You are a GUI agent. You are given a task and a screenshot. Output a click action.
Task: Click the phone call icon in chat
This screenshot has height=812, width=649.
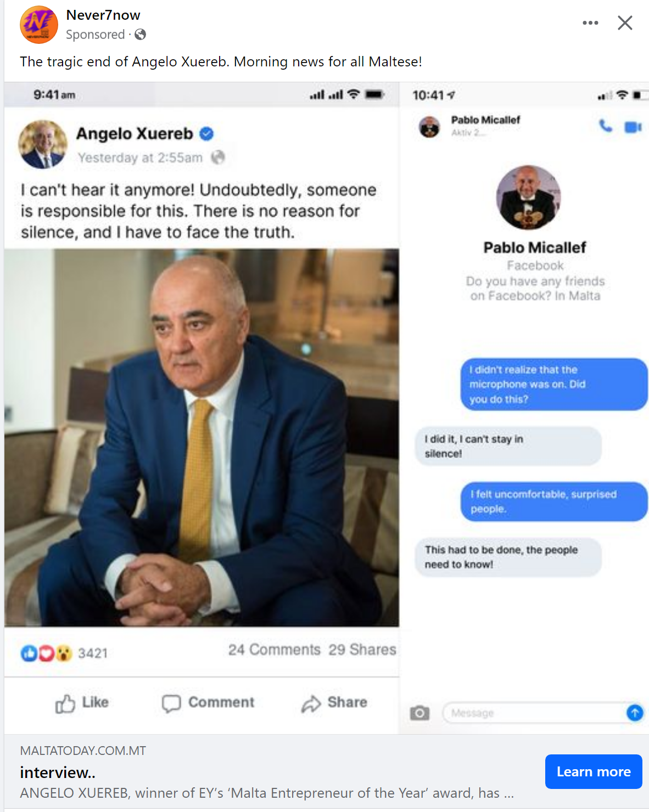tap(606, 126)
